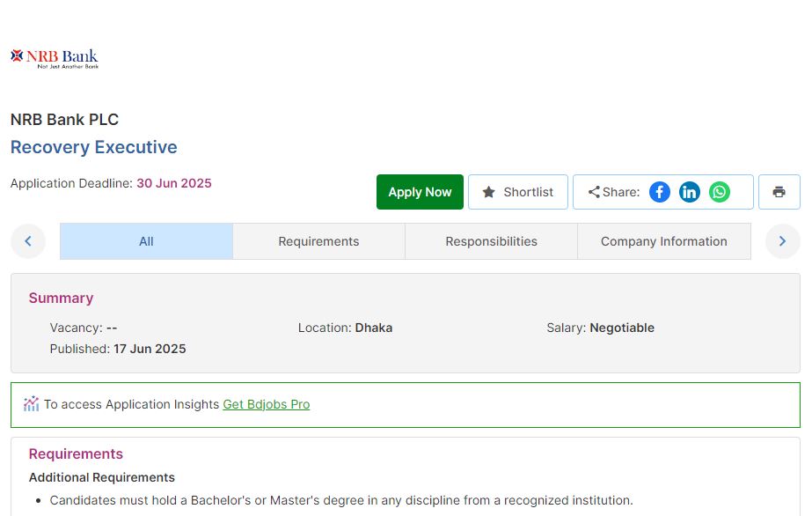The image size is (812, 516).
Task: Share the job through WhatsApp
Action: click(x=720, y=192)
